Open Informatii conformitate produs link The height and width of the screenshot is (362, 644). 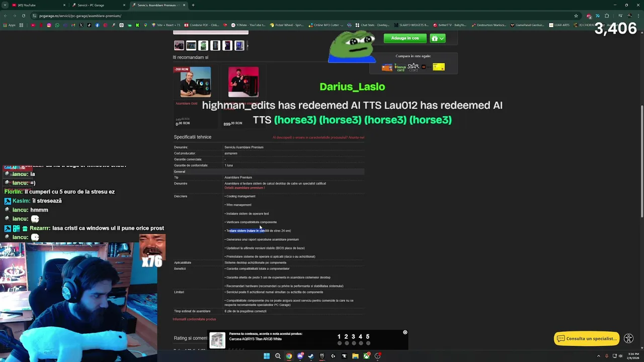pyautogui.click(x=194, y=319)
